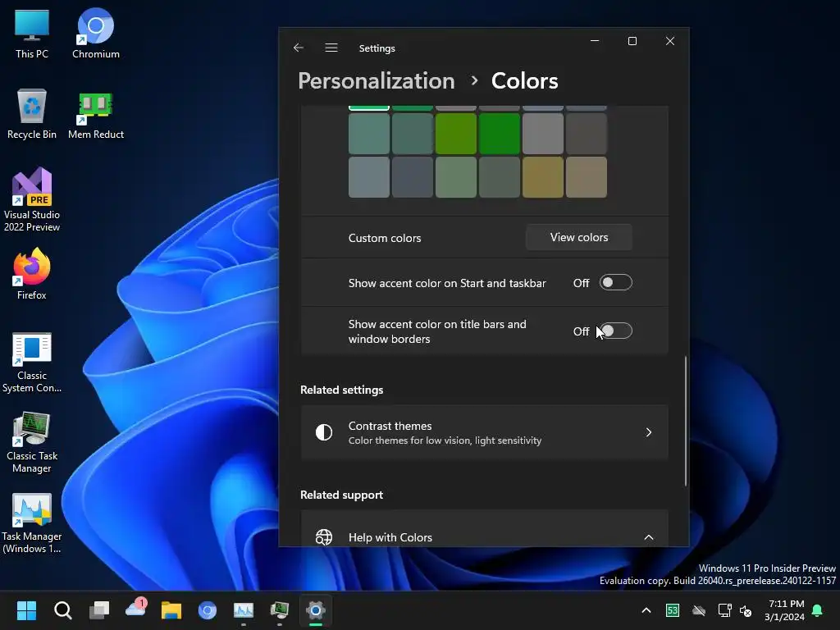Open the weather widget with notification badge
The height and width of the screenshot is (630, 840).
(x=135, y=609)
